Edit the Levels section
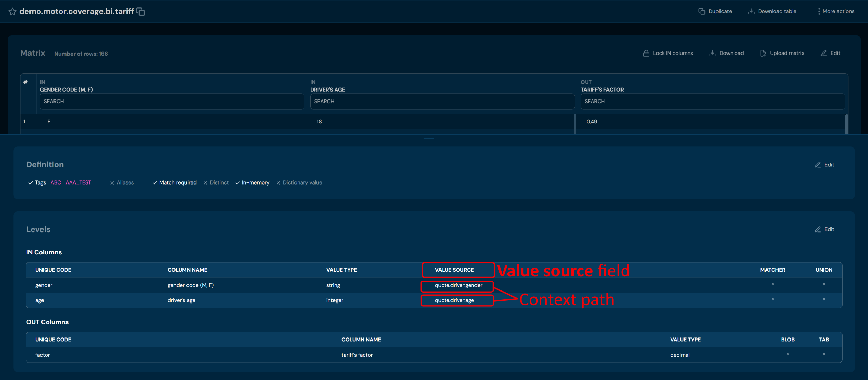This screenshot has width=868, height=380. pyautogui.click(x=824, y=229)
